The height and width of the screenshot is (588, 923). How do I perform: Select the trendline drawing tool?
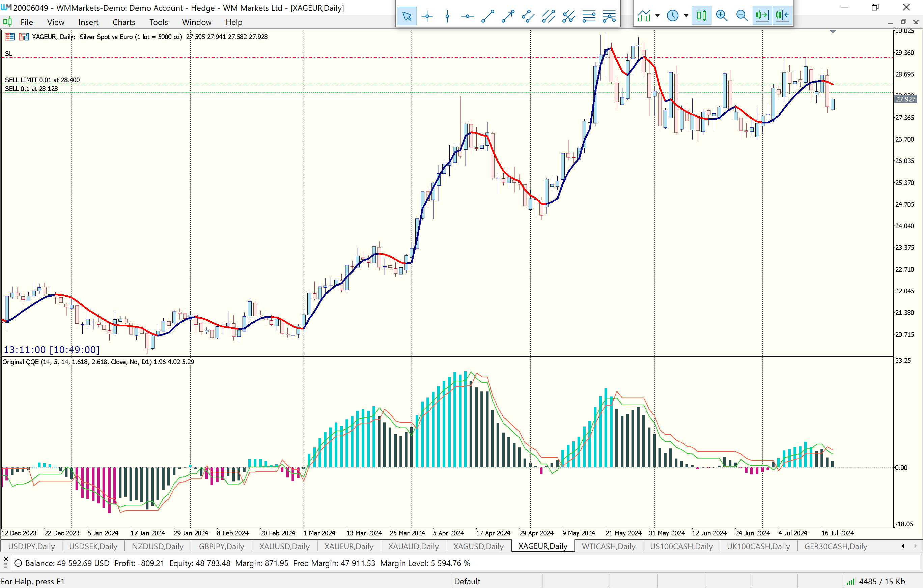[487, 16]
